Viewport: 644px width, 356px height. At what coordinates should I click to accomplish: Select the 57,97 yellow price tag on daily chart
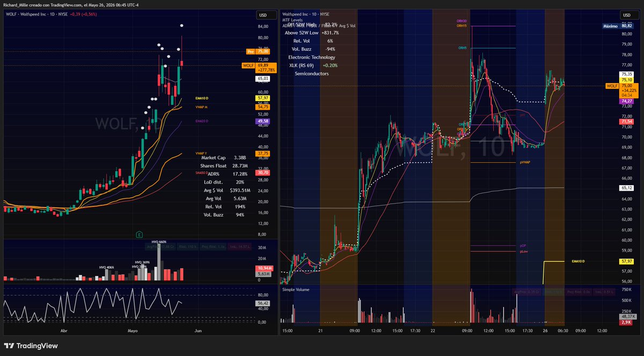pos(263,98)
